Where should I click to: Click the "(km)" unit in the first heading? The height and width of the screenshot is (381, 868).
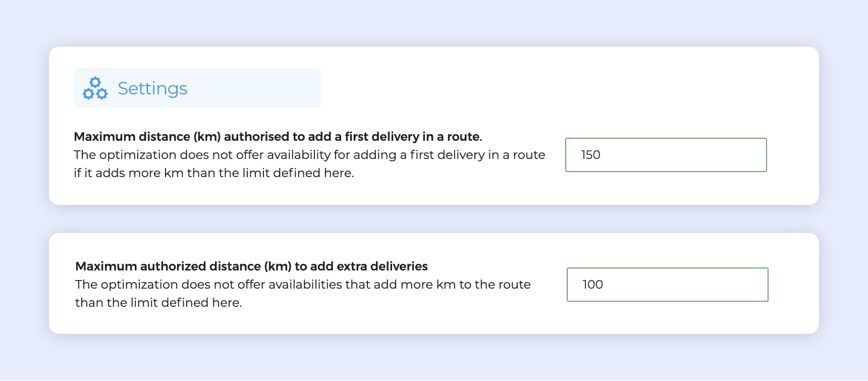(x=207, y=137)
